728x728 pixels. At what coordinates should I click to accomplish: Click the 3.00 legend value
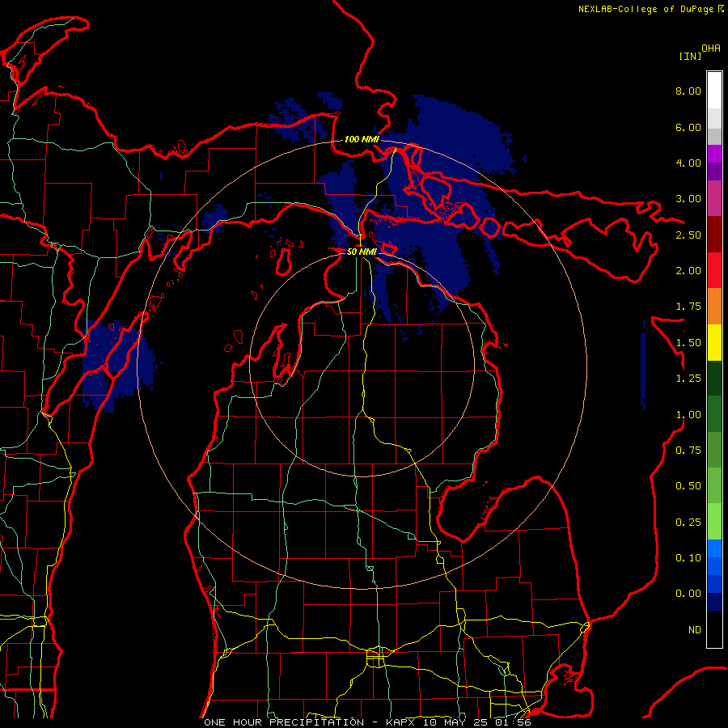coord(688,199)
